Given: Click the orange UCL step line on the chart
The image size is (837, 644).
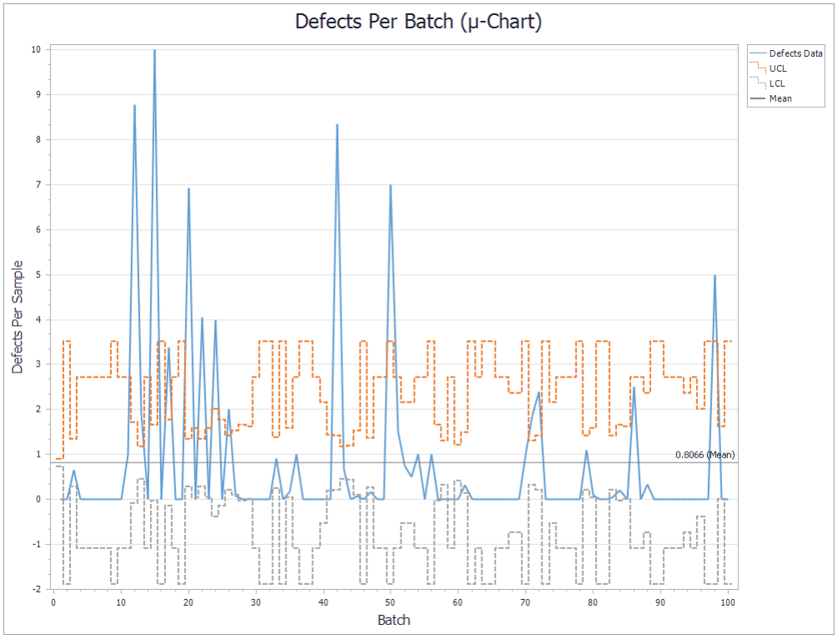Looking at the screenshot, I should 267,341.
